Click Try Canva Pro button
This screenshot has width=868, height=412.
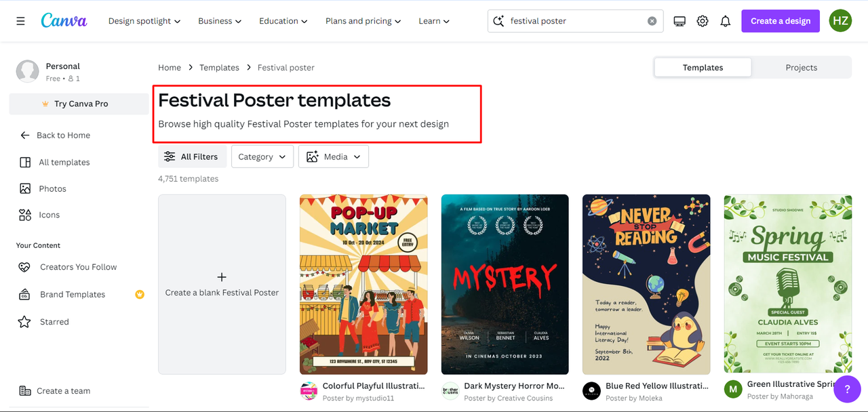coord(79,104)
